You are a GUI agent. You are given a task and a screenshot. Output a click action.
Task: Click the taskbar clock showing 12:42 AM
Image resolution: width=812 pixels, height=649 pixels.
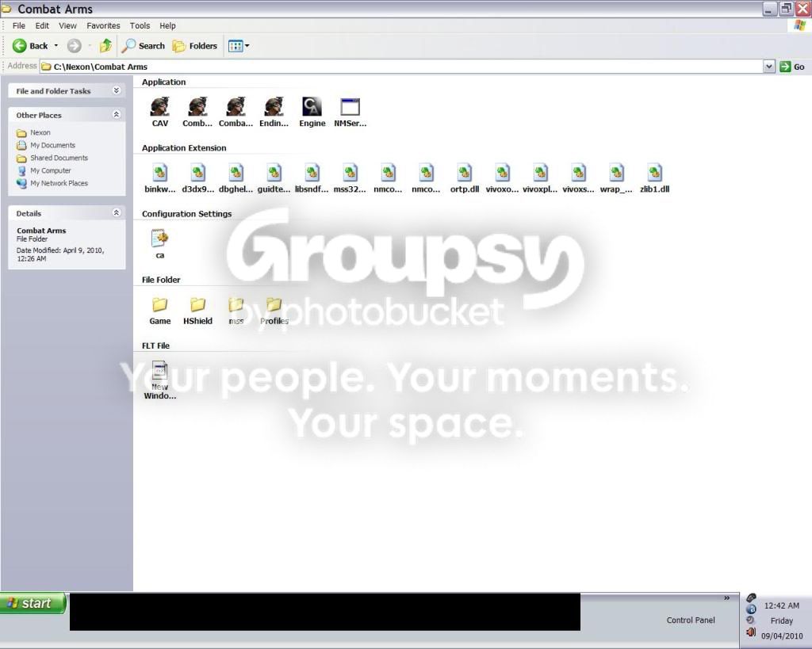coord(781,605)
